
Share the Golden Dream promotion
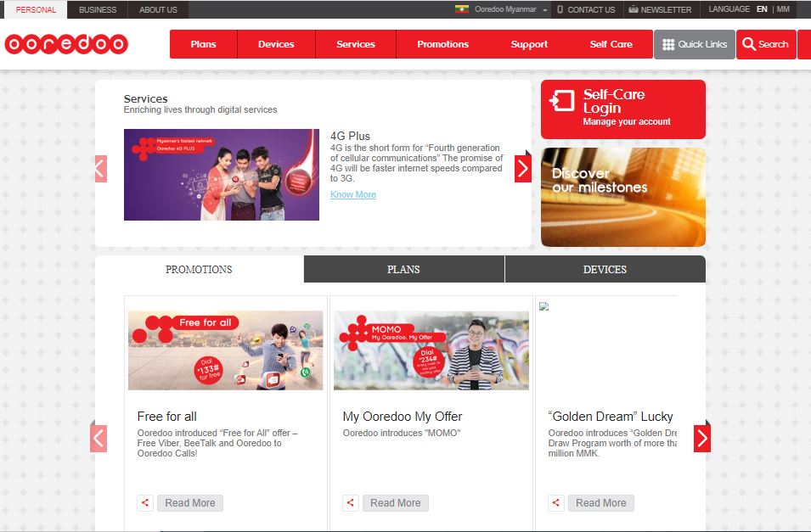coord(555,503)
